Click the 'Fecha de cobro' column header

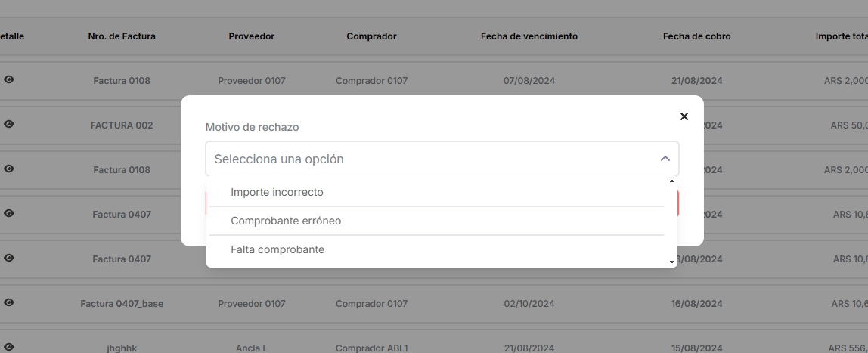pos(696,36)
